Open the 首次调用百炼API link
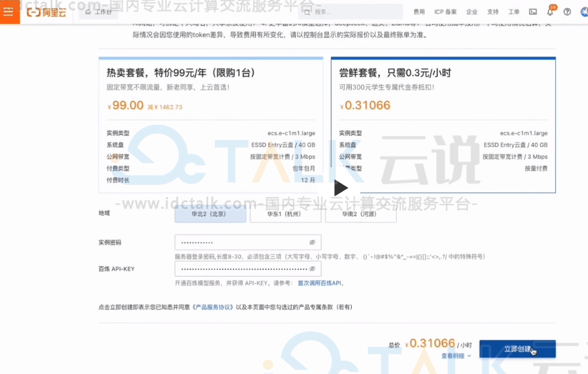This screenshot has height=374, width=588. click(319, 283)
